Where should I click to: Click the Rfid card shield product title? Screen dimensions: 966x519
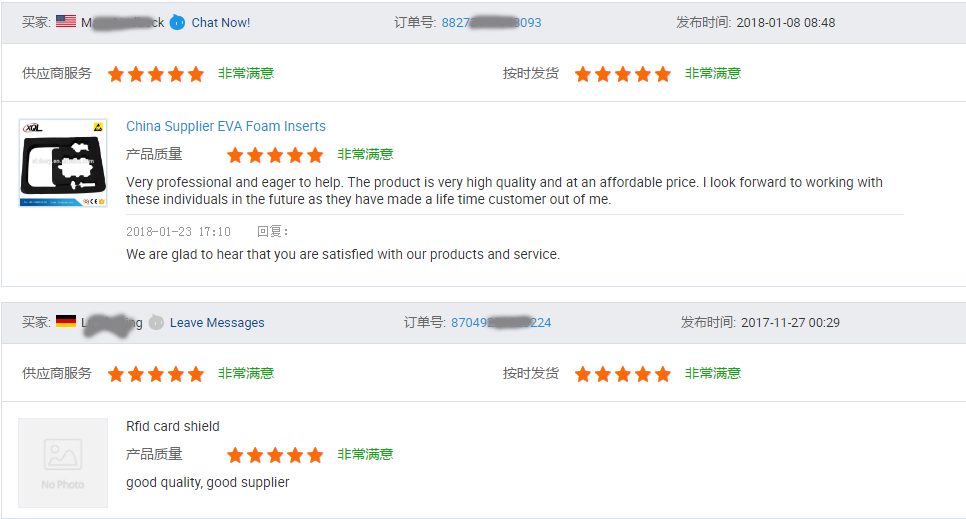pos(172,427)
